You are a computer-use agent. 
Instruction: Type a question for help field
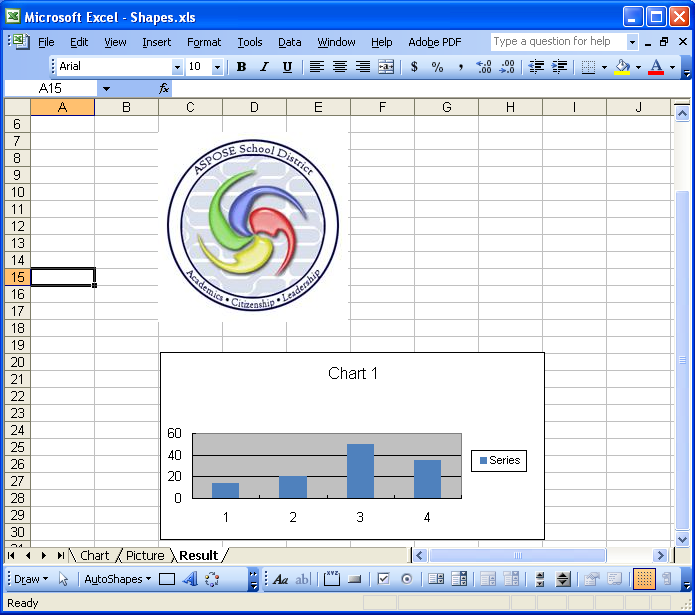[x=559, y=42]
